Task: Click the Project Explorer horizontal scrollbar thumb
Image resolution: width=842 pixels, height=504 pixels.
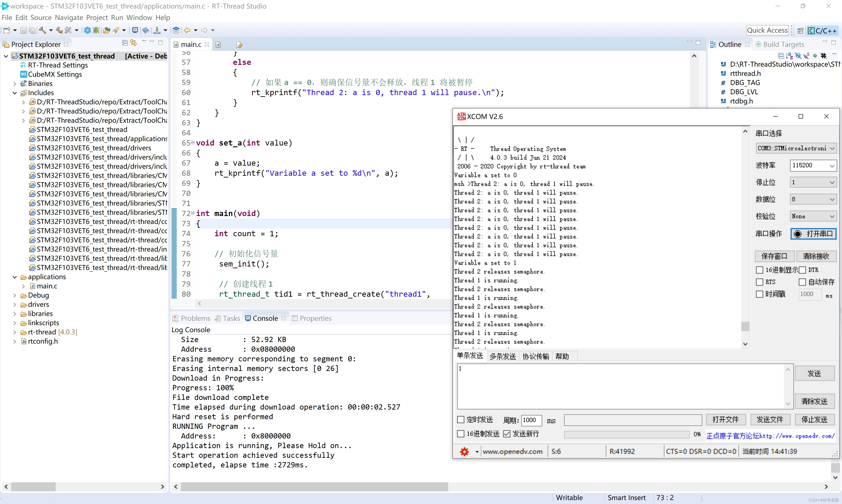Action: click(x=33, y=487)
